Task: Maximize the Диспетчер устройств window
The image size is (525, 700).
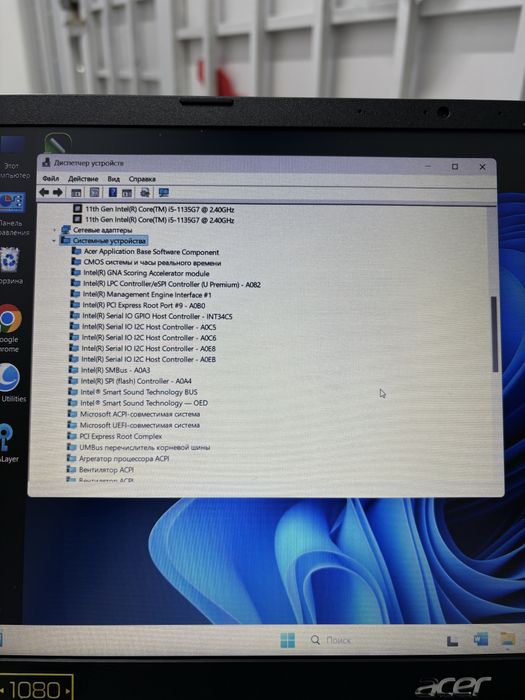Action: point(455,167)
